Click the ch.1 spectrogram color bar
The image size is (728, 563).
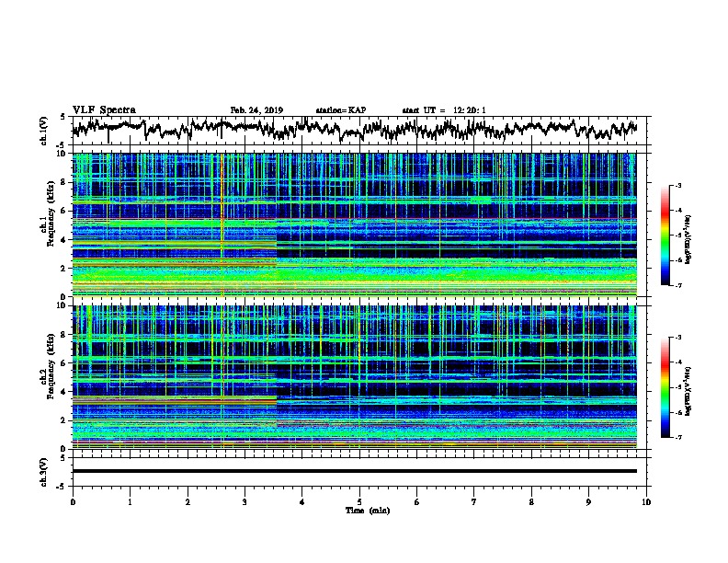coord(665,236)
